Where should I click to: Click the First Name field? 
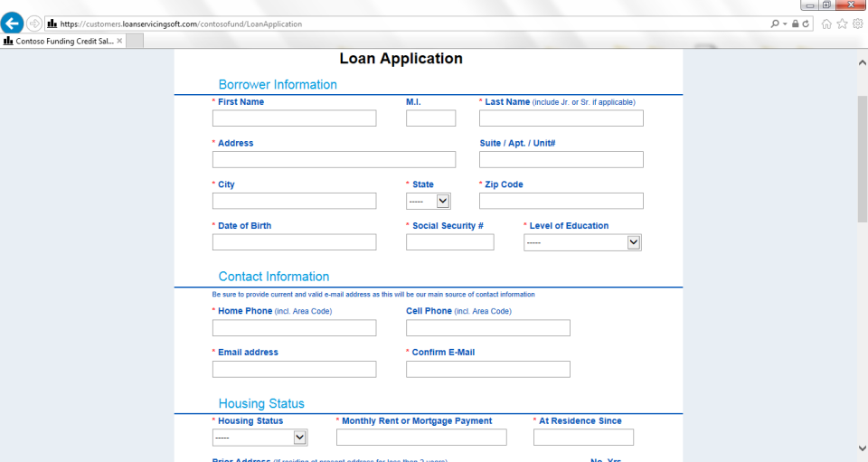tap(294, 118)
